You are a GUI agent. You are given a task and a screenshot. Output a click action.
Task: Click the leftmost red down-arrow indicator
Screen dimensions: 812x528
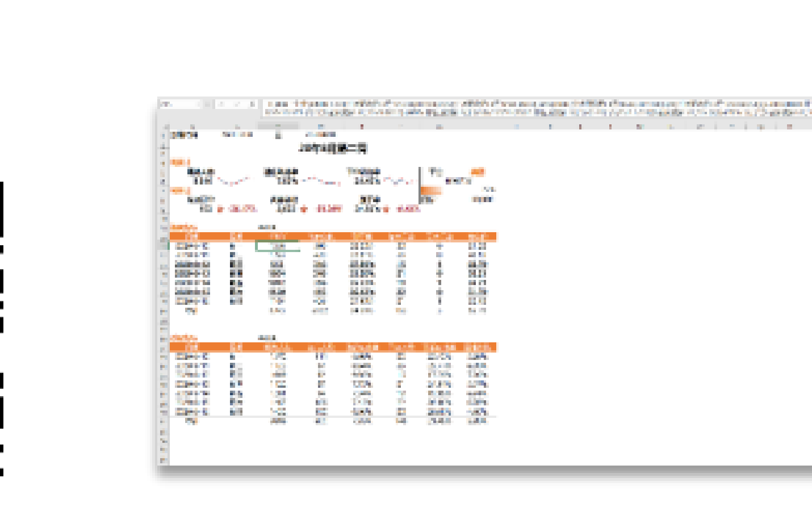coord(220,209)
